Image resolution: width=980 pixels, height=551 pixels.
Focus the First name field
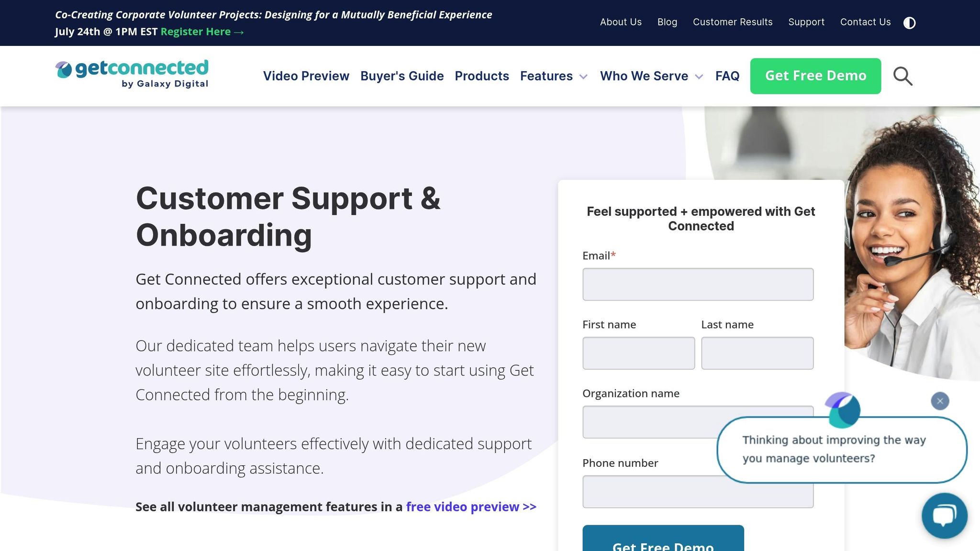click(x=638, y=353)
